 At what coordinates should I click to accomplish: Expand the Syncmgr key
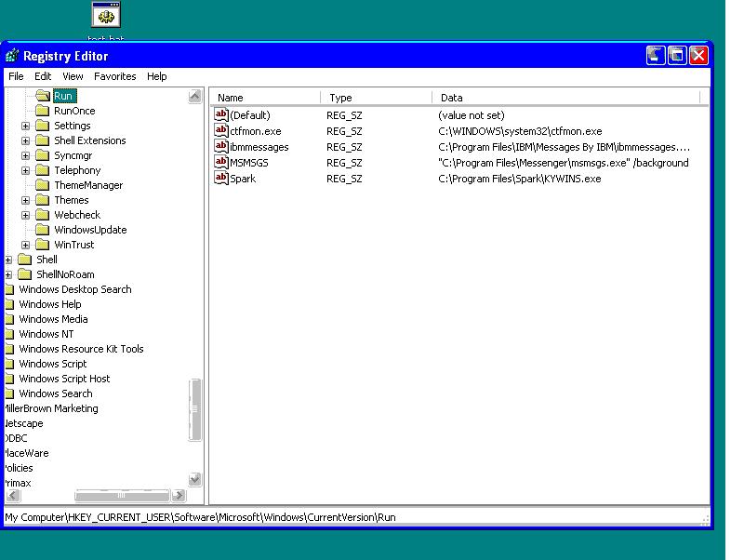(26, 155)
